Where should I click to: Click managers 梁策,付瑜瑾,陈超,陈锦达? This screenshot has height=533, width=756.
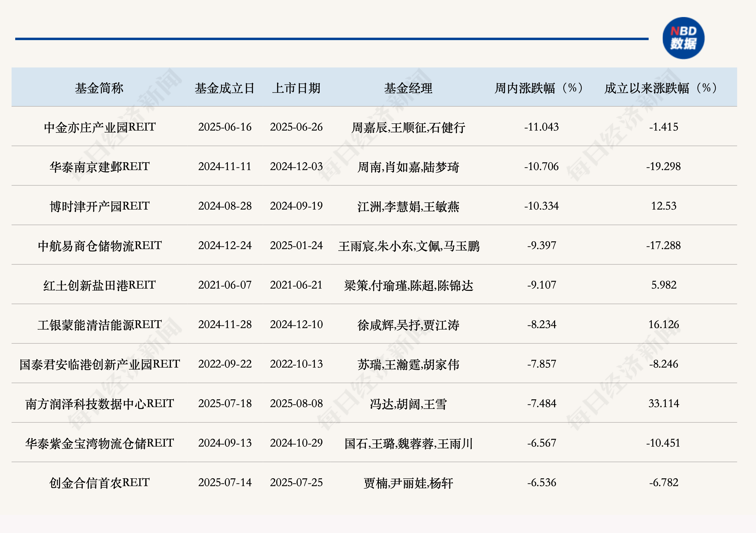tap(409, 286)
